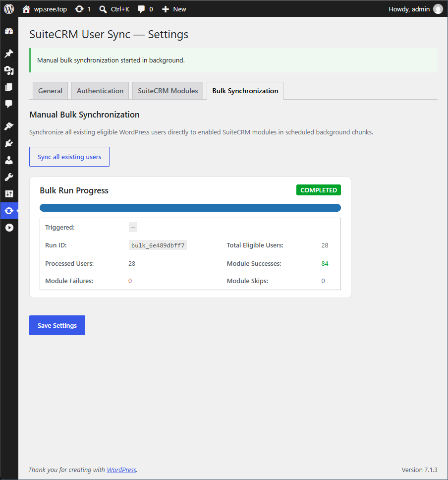Click SuiteCRM User Sync — Settings page title

point(109,34)
